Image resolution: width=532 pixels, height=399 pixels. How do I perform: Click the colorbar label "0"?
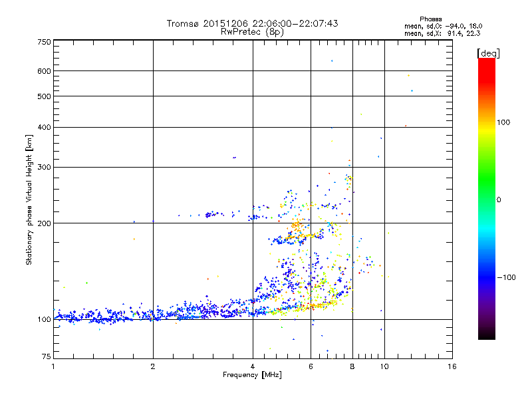coord(499,200)
